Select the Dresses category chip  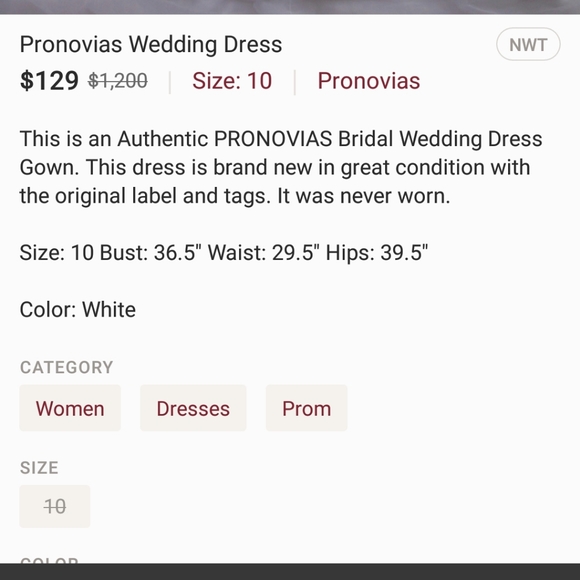tap(193, 408)
